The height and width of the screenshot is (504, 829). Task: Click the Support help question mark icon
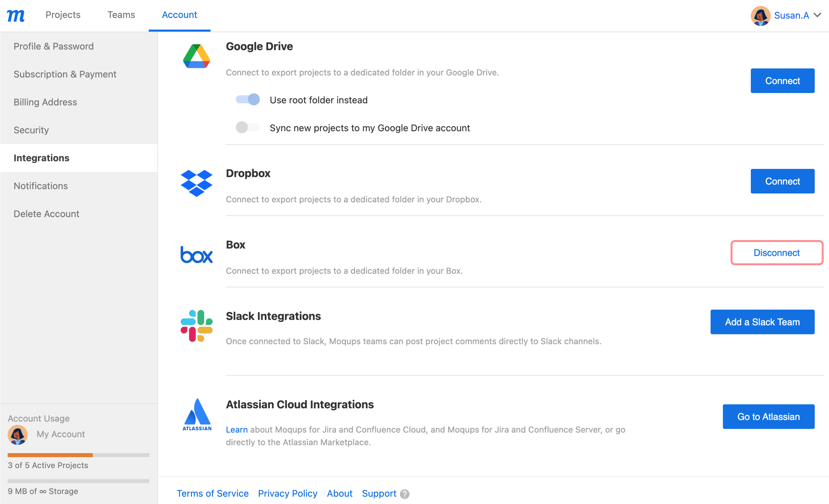(405, 494)
